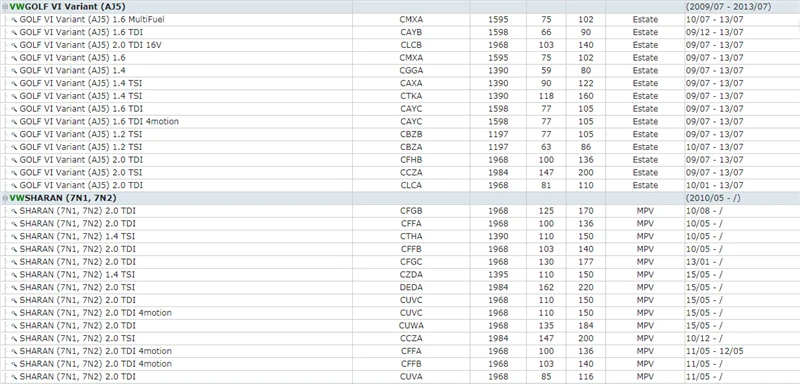Click the icon on the Golf 1.4 TSI CAXA row
The height and width of the screenshot is (384, 800).
point(14,83)
